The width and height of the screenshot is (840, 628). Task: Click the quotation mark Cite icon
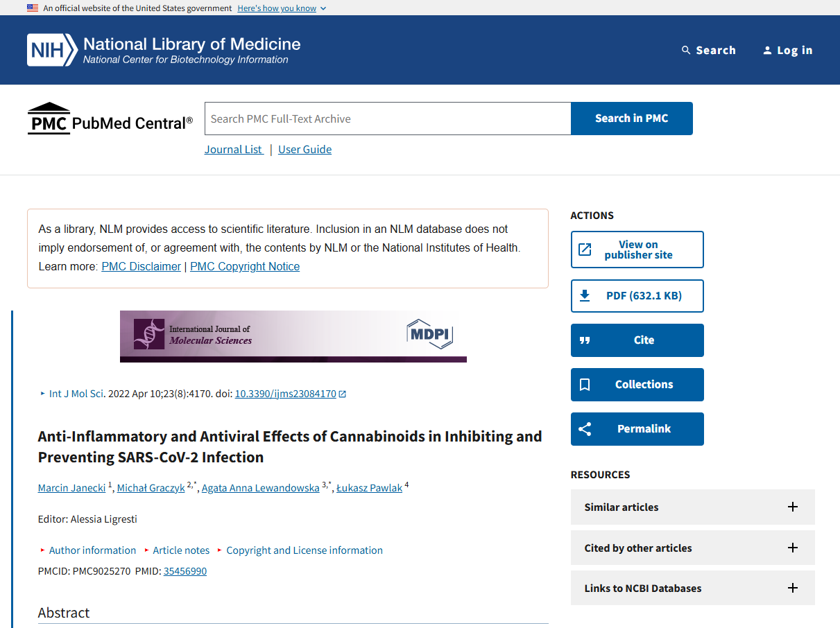585,340
